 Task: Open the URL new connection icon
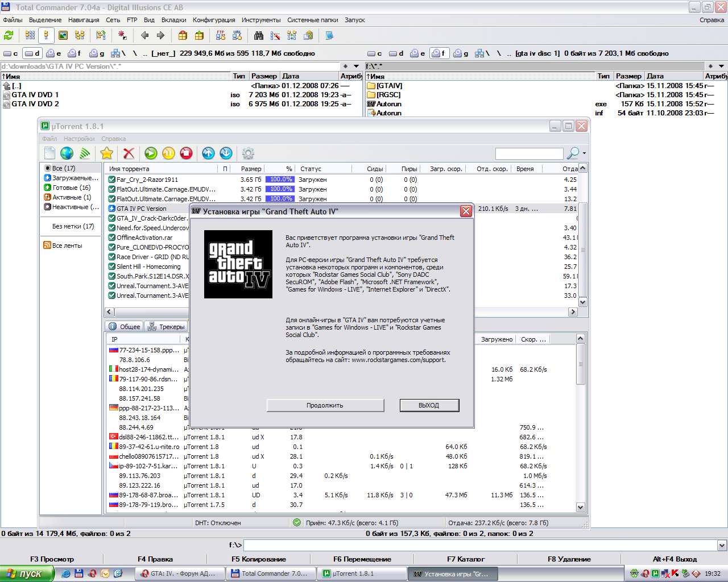click(237, 35)
